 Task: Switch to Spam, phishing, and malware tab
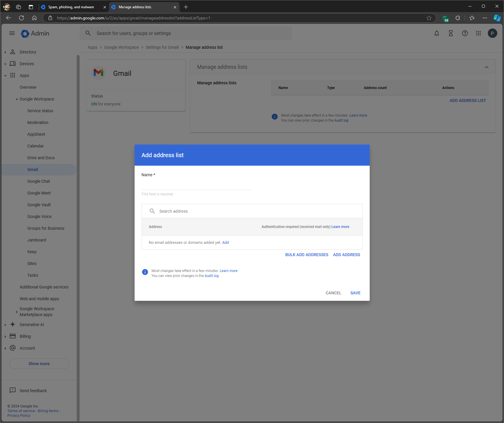(x=73, y=7)
